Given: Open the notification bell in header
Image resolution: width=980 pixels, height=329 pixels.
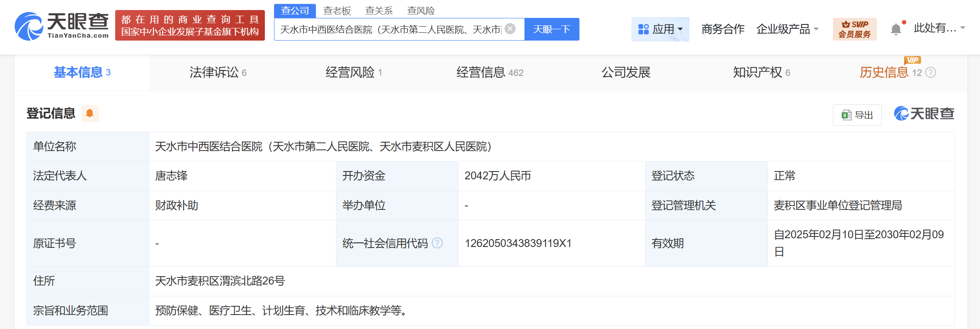Looking at the screenshot, I should (x=896, y=29).
